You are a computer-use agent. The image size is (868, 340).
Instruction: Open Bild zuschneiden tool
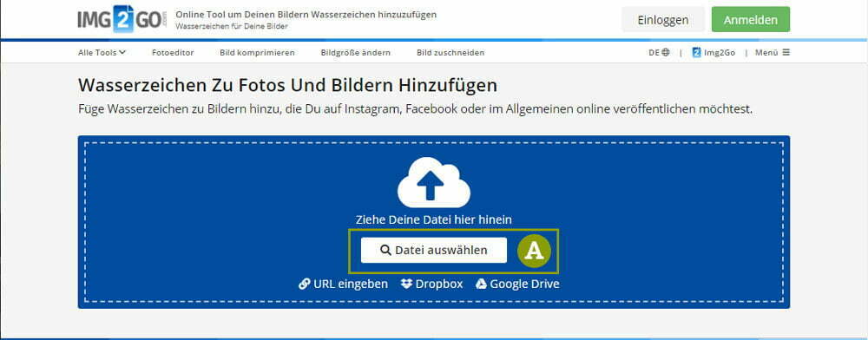pos(450,53)
